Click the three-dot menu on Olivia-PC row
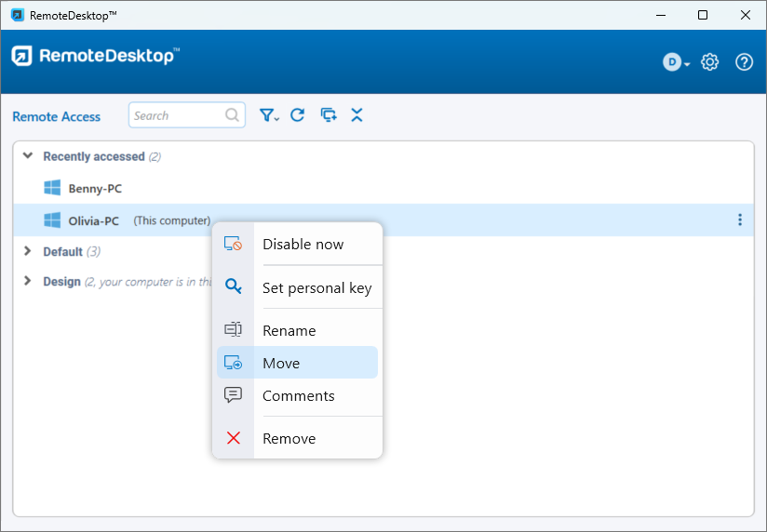Image resolution: width=767 pixels, height=532 pixels. [740, 220]
